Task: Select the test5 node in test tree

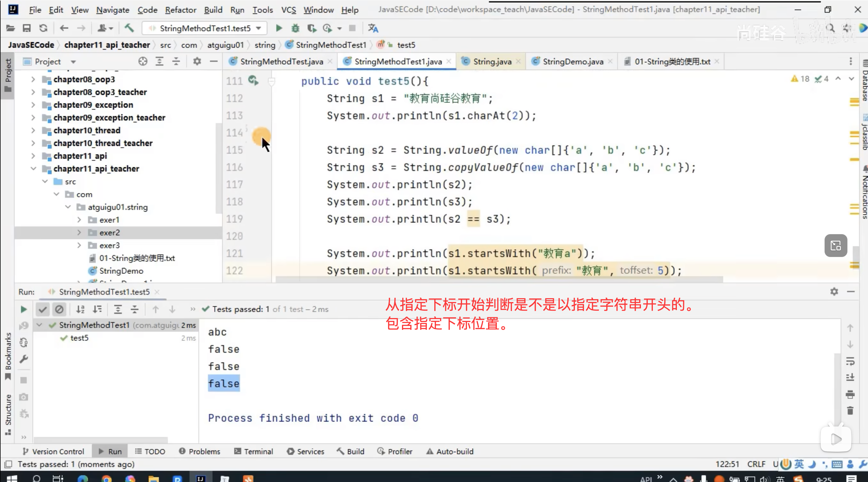Action: (x=79, y=338)
